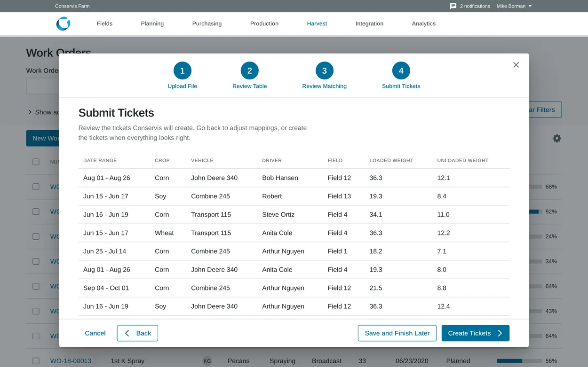Screen dimensions: 588x367
Task: Open the table settings gear icon
Action: 557,138
